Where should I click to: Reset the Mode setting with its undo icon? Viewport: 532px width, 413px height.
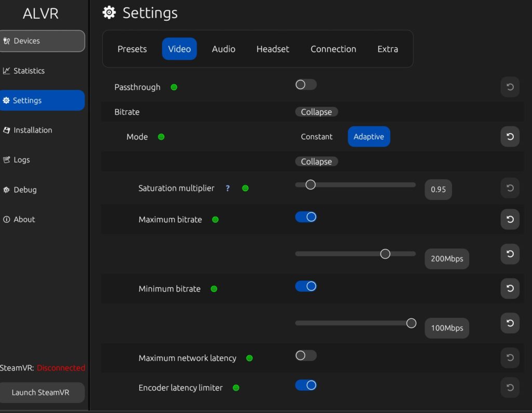click(x=510, y=137)
